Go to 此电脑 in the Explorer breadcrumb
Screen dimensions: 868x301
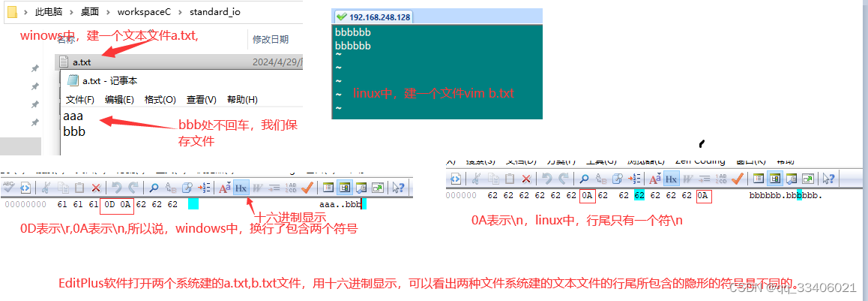[49, 12]
